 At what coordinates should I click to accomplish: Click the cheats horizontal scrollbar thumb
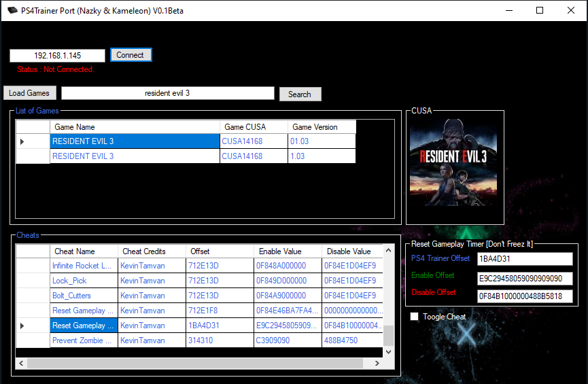pos(195,363)
